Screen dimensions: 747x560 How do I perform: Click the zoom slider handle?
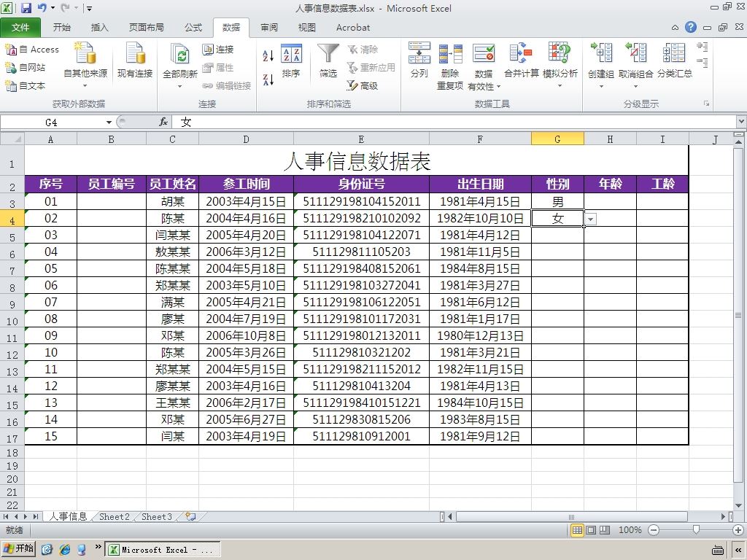(x=696, y=530)
